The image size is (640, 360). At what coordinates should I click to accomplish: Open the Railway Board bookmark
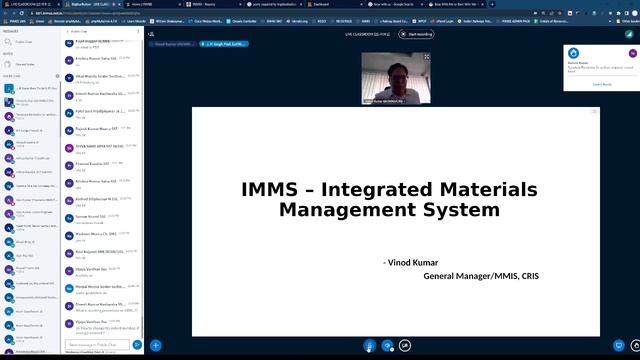click(x=391, y=21)
